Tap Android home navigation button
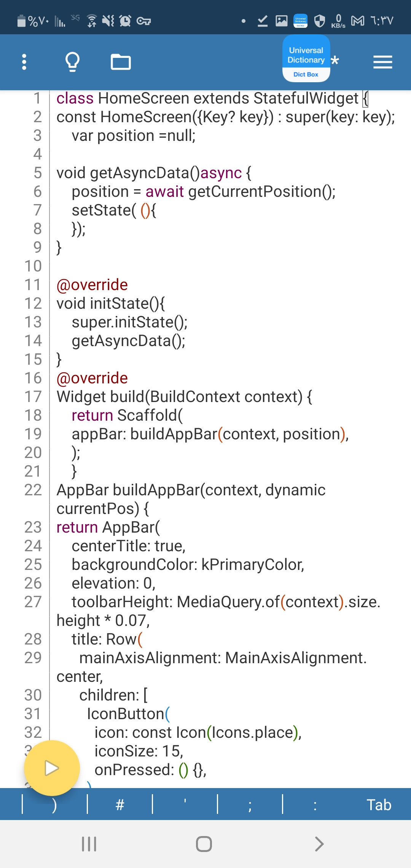This screenshot has width=411, height=868. [204, 844]
